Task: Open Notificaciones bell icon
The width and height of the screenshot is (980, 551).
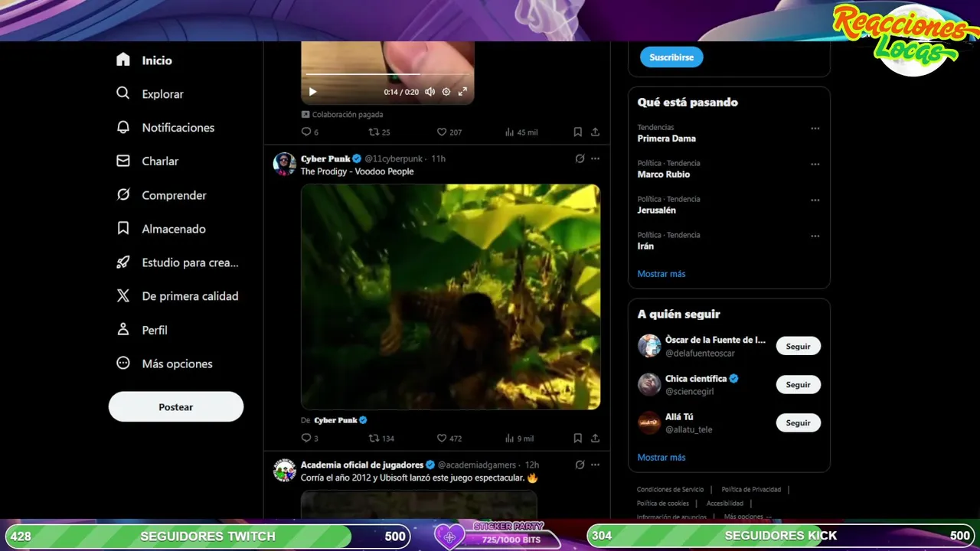Action: (122, 127)
